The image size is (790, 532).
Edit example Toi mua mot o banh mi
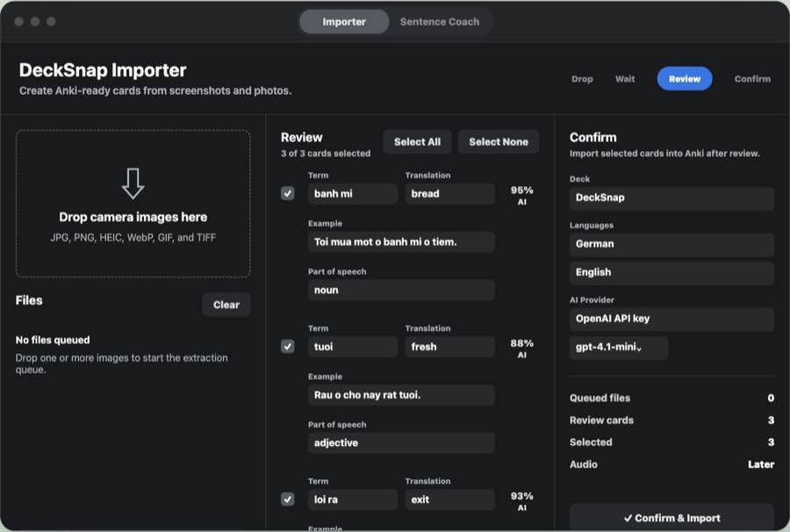pyautogui.click(x=401, y=241)
